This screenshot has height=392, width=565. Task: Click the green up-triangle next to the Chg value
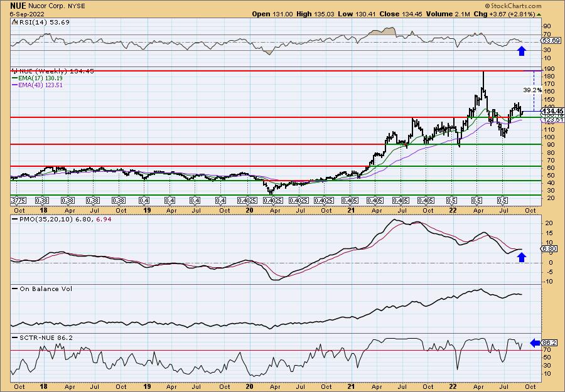pyautogui.click(x=539, y=14)
